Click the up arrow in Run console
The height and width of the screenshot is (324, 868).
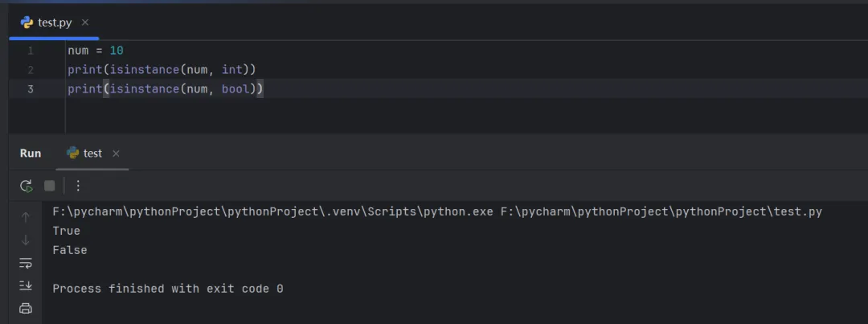[26, 217]
